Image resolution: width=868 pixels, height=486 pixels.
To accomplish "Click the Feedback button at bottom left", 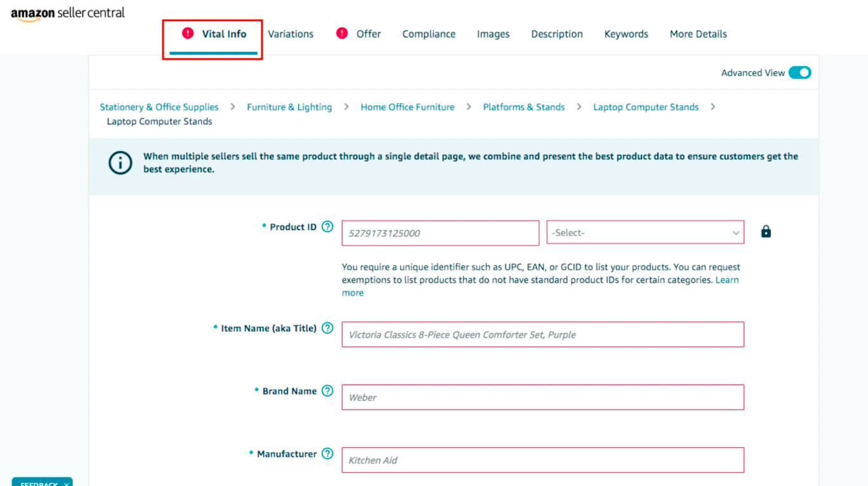I will pyautogui.click(x=42, y=482).
